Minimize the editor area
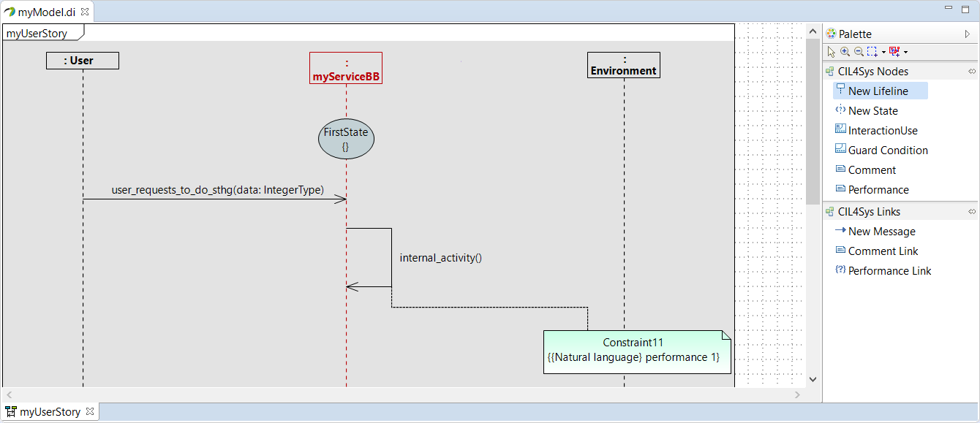980x423 pixels. (x=949, y=9)
